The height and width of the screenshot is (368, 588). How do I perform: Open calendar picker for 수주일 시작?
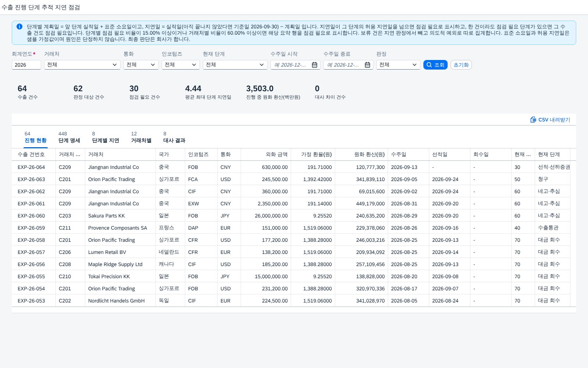click(315, 65)
